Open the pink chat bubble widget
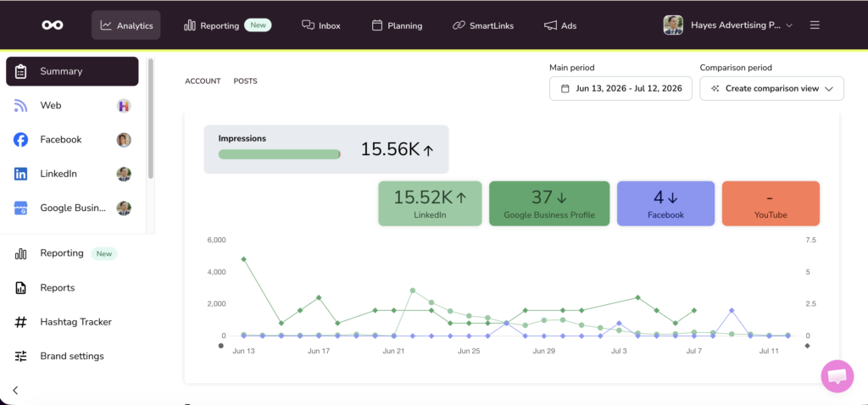The image size is (868, 405). point(837,376)
